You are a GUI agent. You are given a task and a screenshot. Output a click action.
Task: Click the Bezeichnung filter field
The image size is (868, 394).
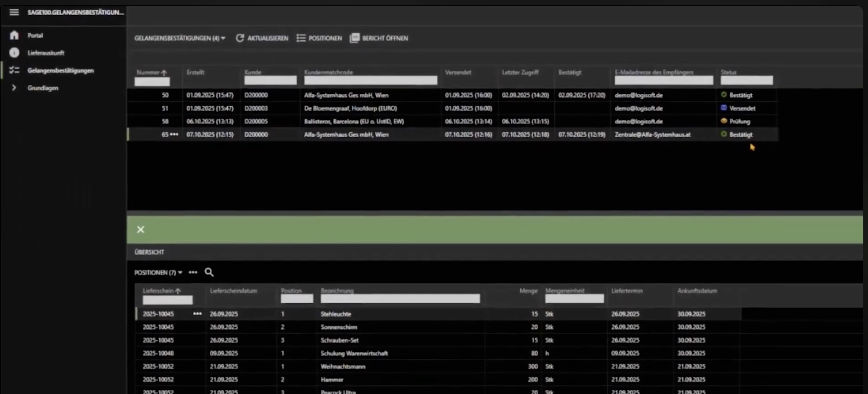(400, 298)
